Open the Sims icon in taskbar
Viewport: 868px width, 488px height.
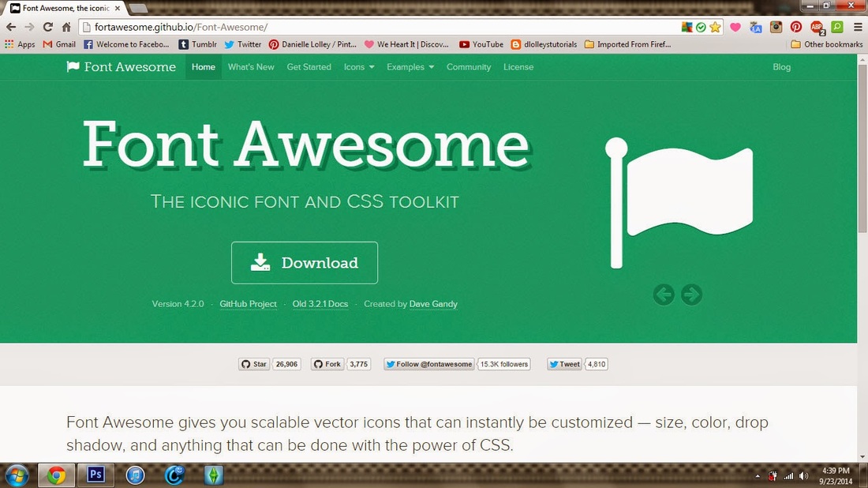click(213, 475)
